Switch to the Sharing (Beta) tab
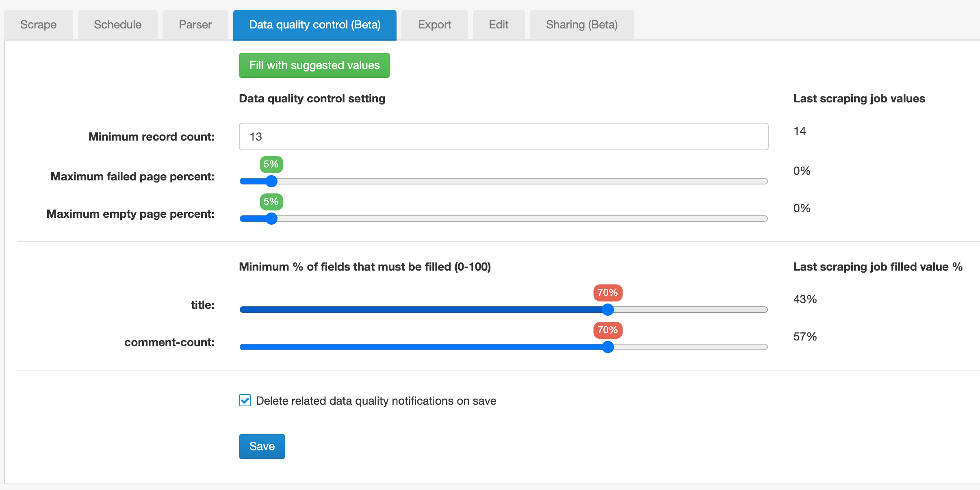Viewport: 980px width, 490px height. point(581,24)
